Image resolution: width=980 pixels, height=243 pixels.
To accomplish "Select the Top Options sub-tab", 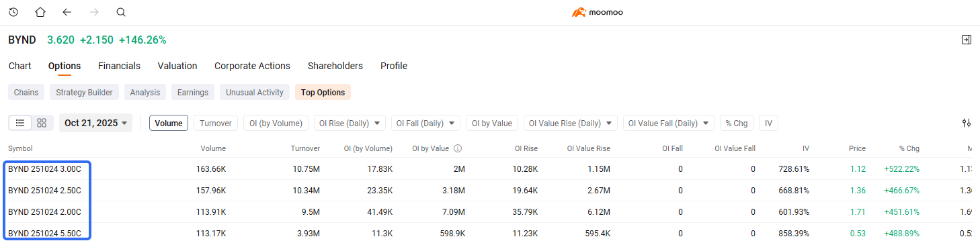I will point(323,92).
